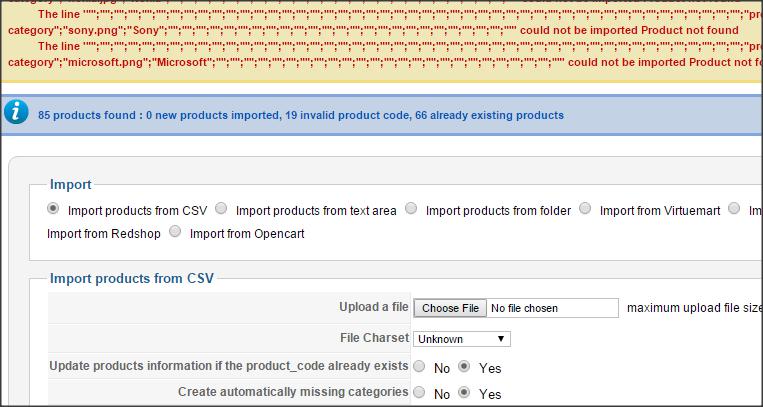763x407 pixels.
Task: Click the Choose File button
Action: tap(450, 308)
